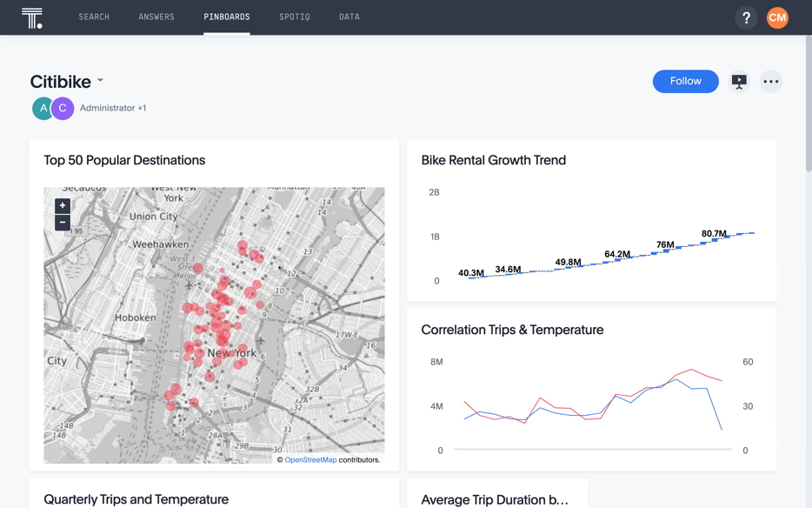
Task: Click the 40.3M data label
Action: click(x=471, y=273)
